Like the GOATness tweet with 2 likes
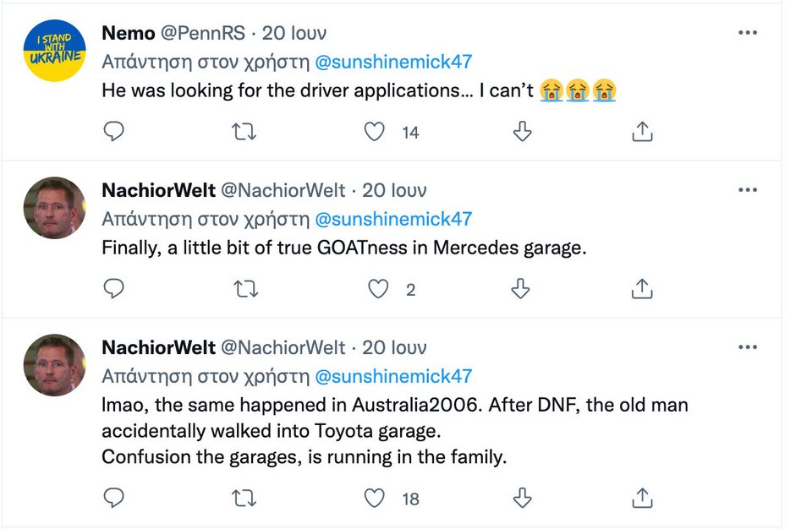 pos(378,289)
